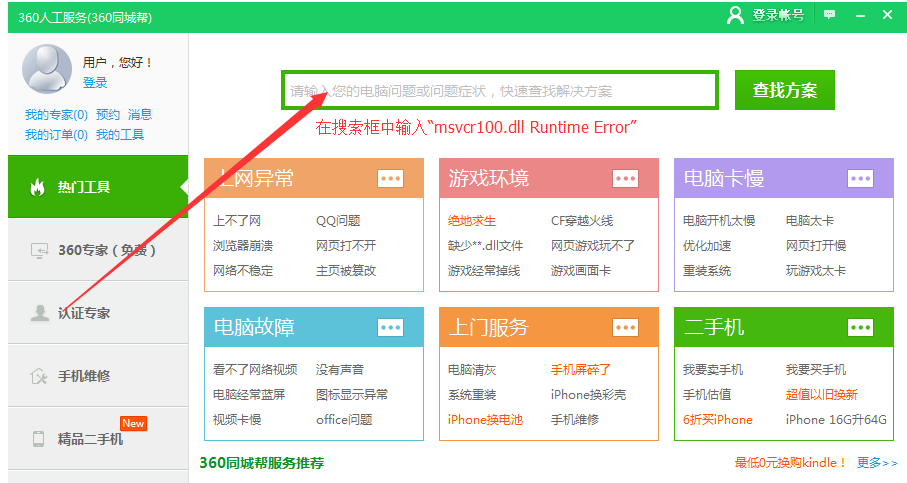This screenshot has width=907, height=483.
Task: Open the ellipsis icon on 二手机 card
Action: point(860,327)
